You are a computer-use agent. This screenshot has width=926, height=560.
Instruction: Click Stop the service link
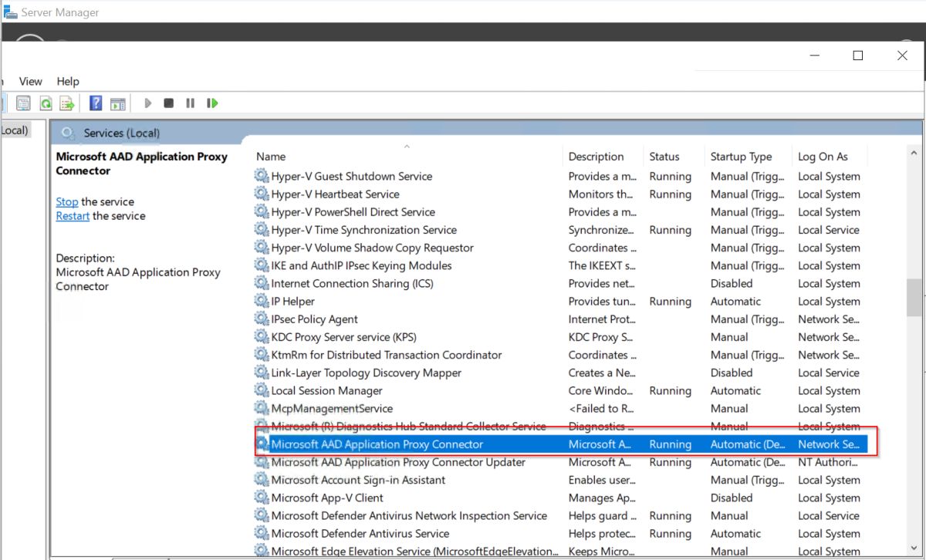point(66,201)
